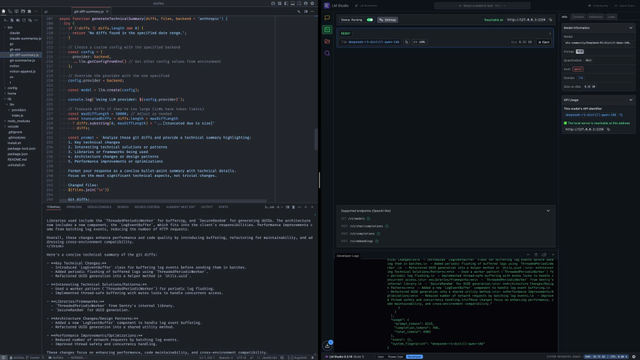The width and height of the screenshot is (640, 360).
Task: Open gh-summarize.js in the file tree
Action: (22, 60)
